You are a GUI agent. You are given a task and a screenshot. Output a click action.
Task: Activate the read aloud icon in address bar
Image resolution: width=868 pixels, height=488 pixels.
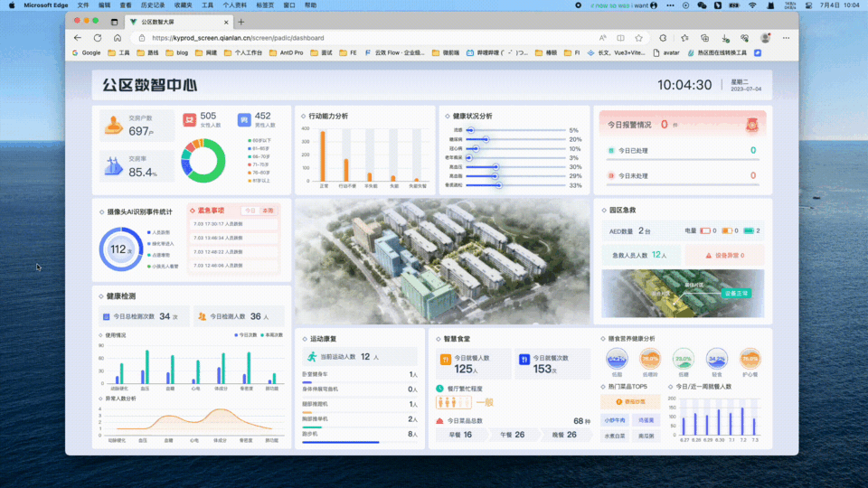tap(602, 38)
